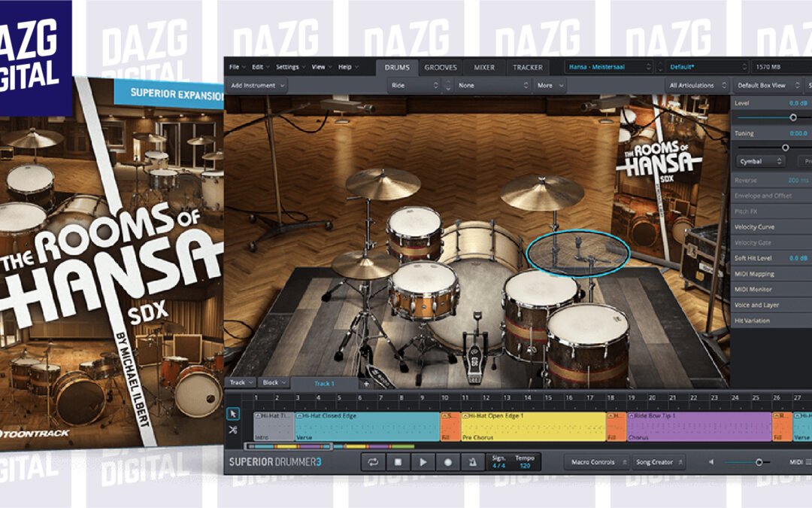Click the right crash cymbal in the kit view

[541, 192]
